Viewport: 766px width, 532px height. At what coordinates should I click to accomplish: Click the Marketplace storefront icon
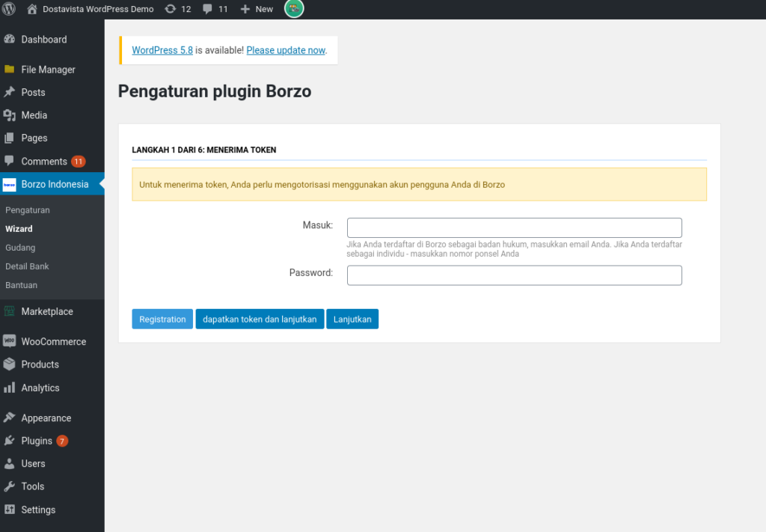click(x=9, y=311)
